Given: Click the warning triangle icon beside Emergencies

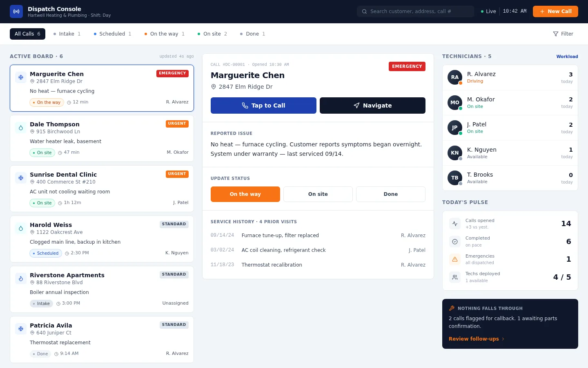Looking at the screenshot, I should pyautogui.click(x=455, y=259).
